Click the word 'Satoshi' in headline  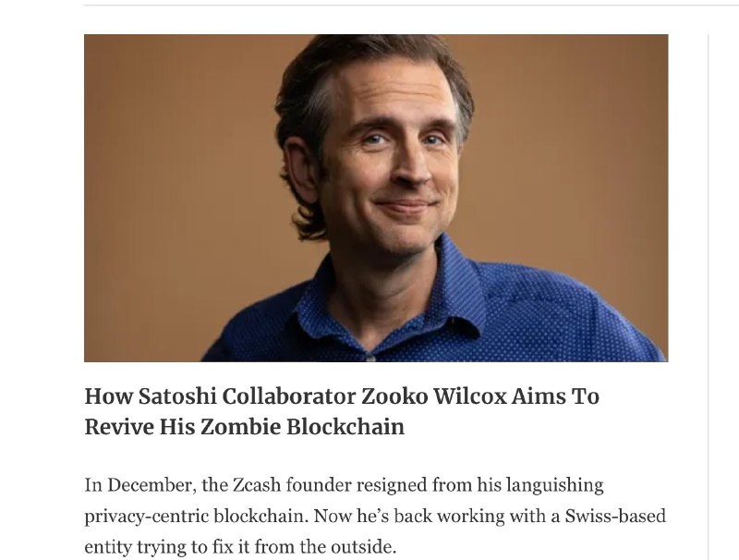pyautogui.click(x=177, y=396)
